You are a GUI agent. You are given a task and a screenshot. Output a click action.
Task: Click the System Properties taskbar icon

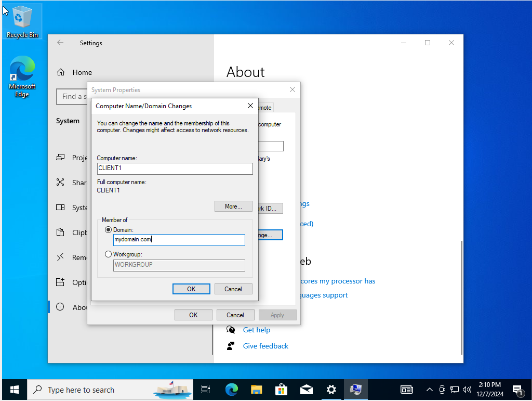coord(356,390)
